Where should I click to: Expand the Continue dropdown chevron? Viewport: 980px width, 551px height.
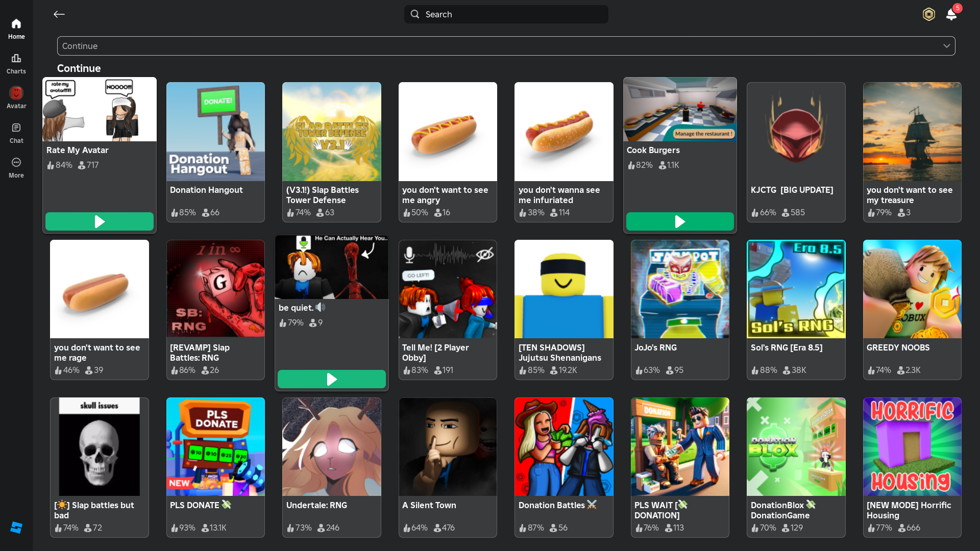click(946, 46)
